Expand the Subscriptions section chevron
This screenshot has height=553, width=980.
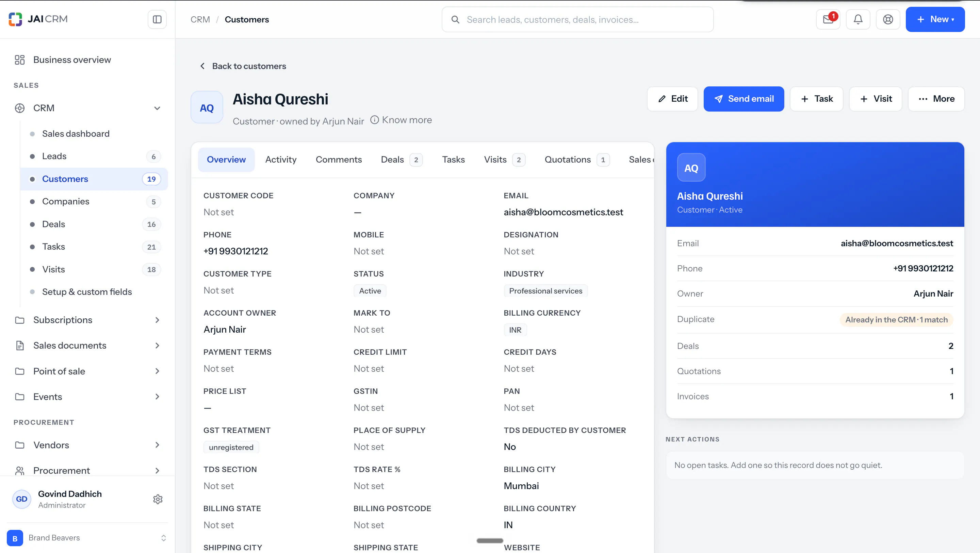pyautogui.click(x=157, y=320)
